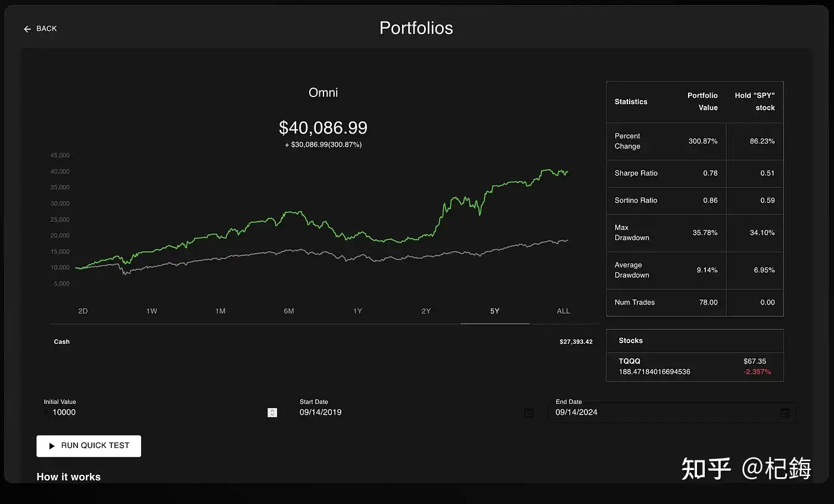Focus the Start Date field
Viewport: 834px width, 504px height.
point(405,412)
